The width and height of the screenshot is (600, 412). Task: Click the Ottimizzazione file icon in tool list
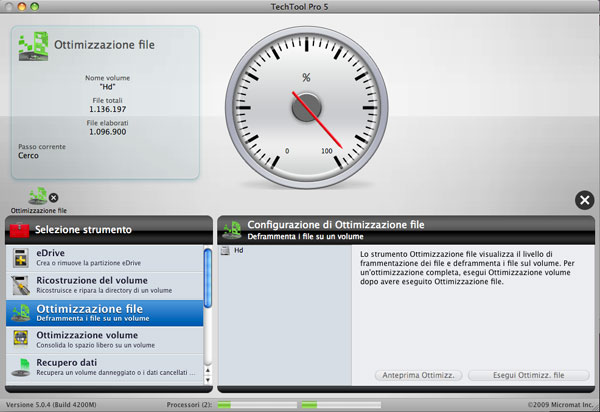(x=21, y=313)
